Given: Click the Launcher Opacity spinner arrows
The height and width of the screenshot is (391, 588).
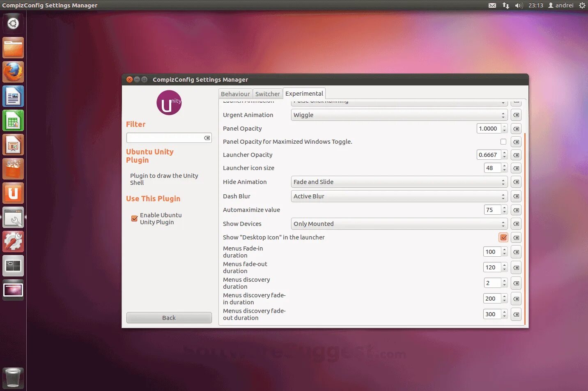Looking at the screenshot, I should point(505,155).
